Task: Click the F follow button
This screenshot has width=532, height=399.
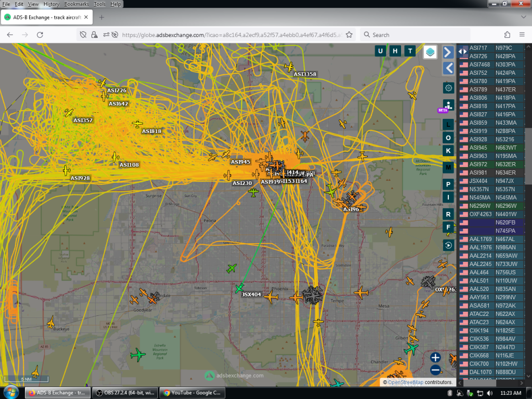Action: (448, 227)
